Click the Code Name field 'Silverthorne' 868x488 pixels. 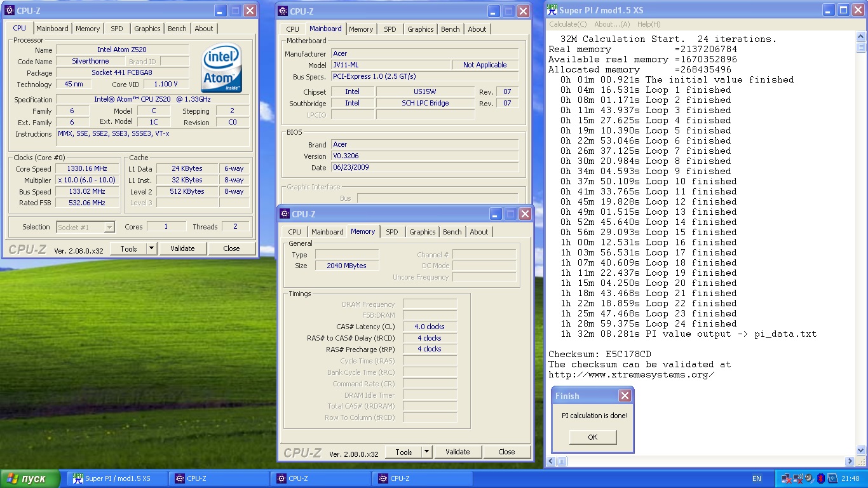91,61
